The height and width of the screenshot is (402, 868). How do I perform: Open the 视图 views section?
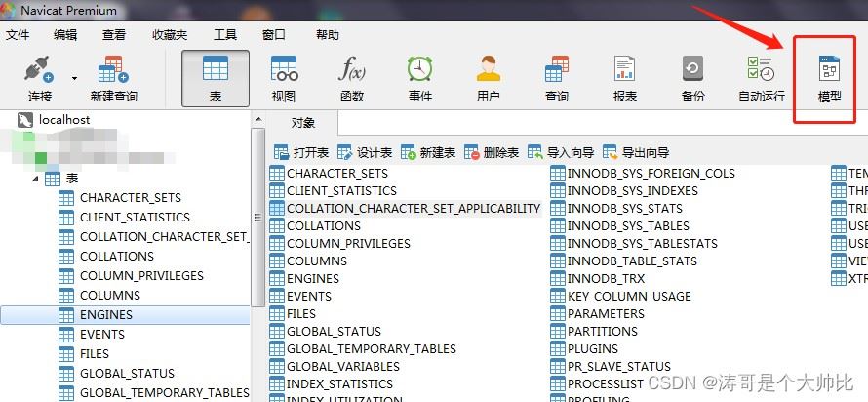pyautogui.click(x=284, y=79)
